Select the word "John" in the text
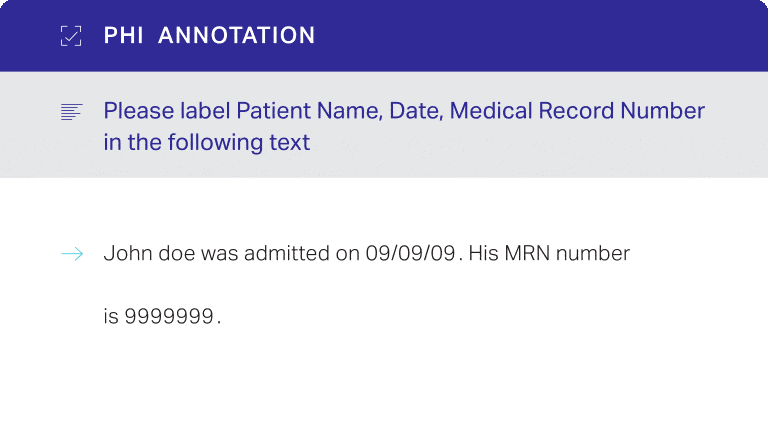768x432 pixels. pyautogui.click(x=124, y=254)
